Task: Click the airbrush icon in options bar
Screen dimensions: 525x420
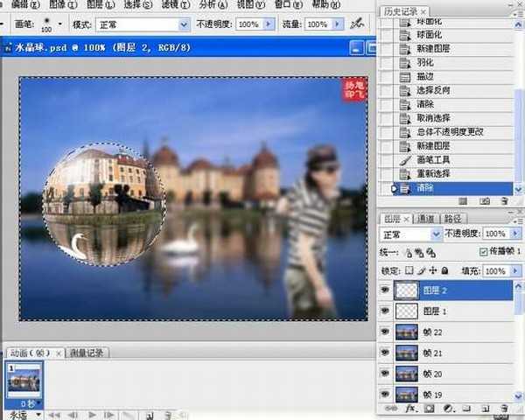Action: (x=356, y=24)
